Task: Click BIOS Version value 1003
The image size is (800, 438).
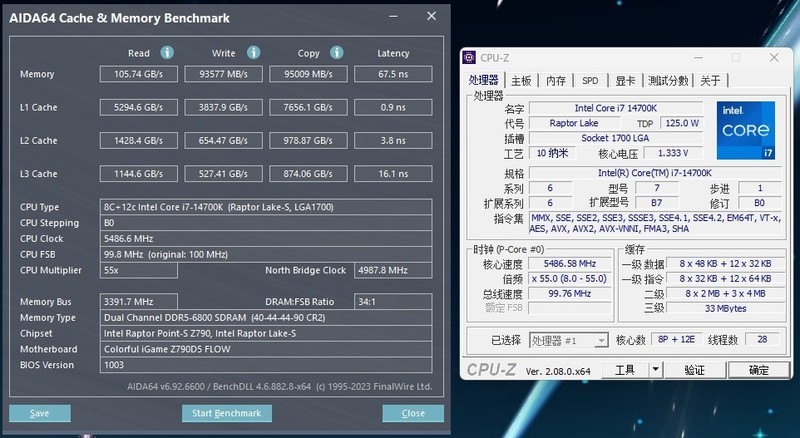Action: tap(266, 365)
